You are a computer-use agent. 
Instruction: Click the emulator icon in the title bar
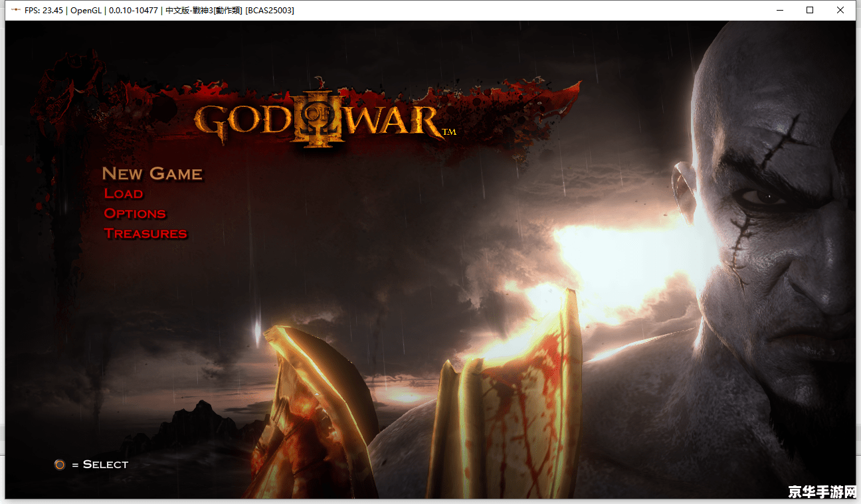click(16, 10)
